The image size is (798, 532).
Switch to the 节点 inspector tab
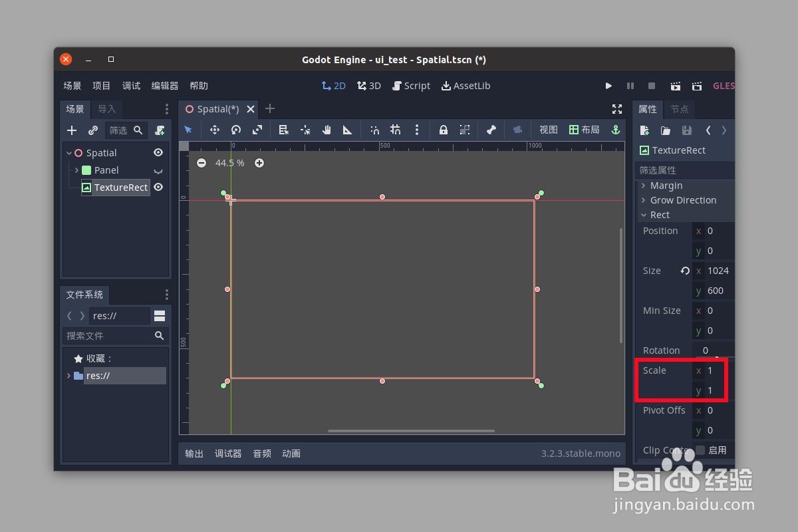pos(679,109)
